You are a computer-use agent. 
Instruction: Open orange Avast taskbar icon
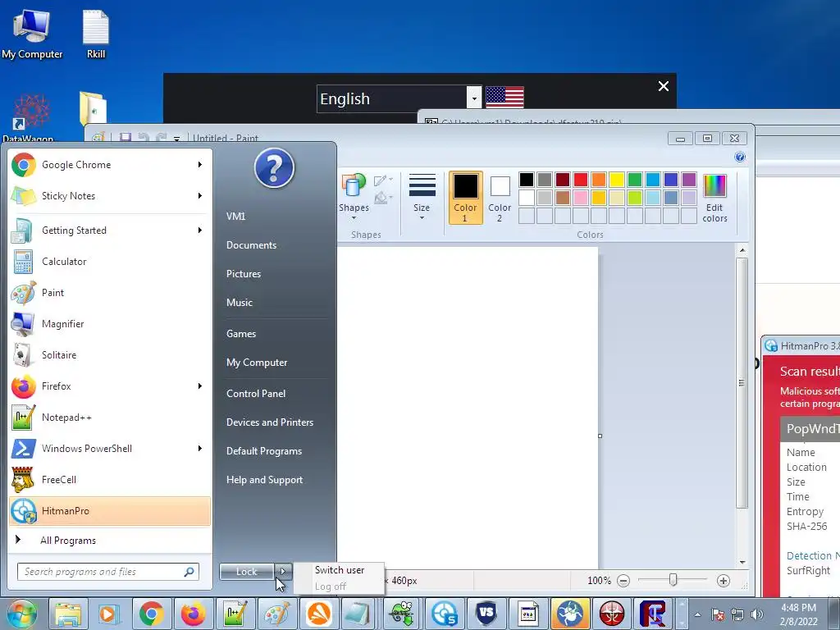319,614
